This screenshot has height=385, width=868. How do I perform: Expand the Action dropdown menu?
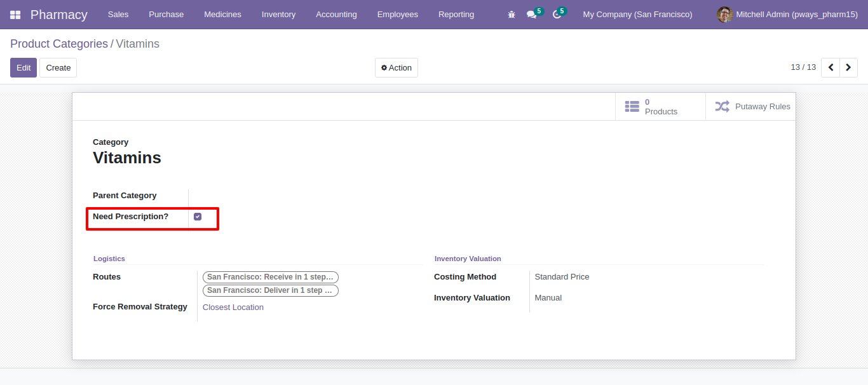pyautogui.click(x=397, y=68)
